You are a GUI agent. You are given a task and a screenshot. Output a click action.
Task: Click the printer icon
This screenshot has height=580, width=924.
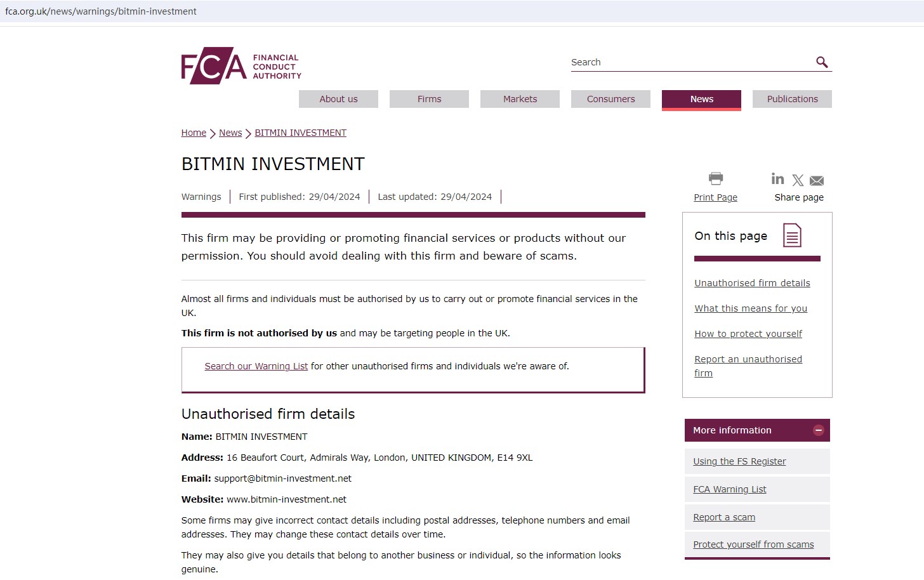pyautogui.click(x=716, y=178)
